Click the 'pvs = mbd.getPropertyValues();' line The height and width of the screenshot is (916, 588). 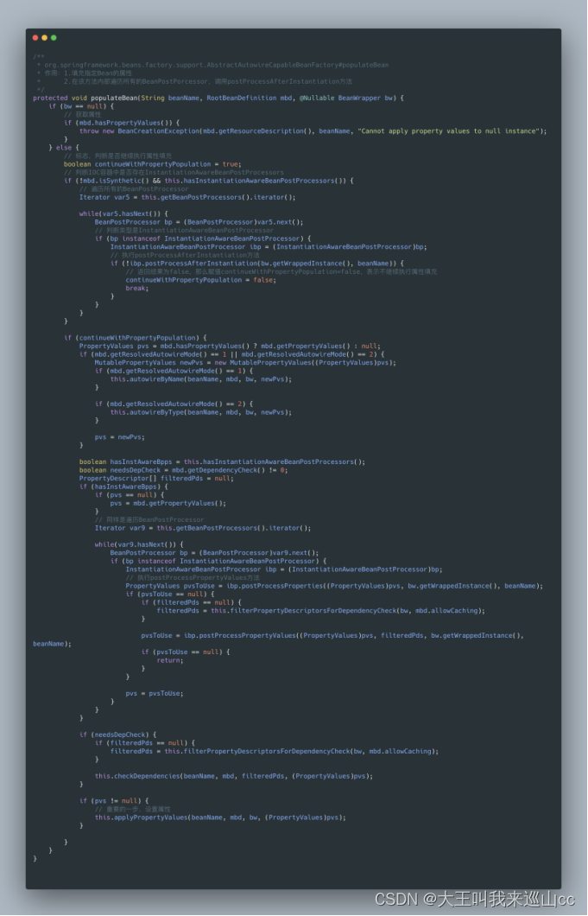tap(168, 503)
